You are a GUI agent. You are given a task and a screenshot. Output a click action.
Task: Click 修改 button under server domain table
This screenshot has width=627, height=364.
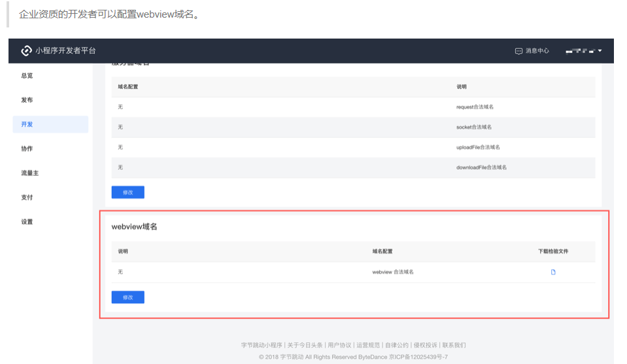pyautogui.click(x=128, y=192)
